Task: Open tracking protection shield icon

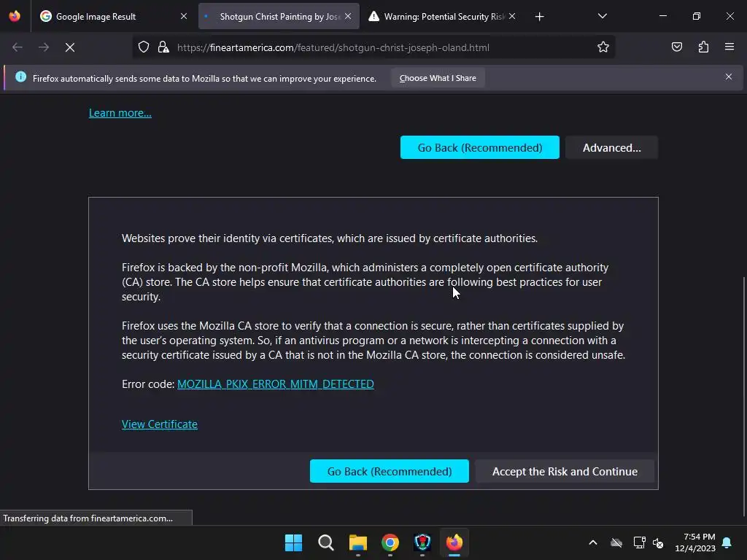Action: pos(144,47)
